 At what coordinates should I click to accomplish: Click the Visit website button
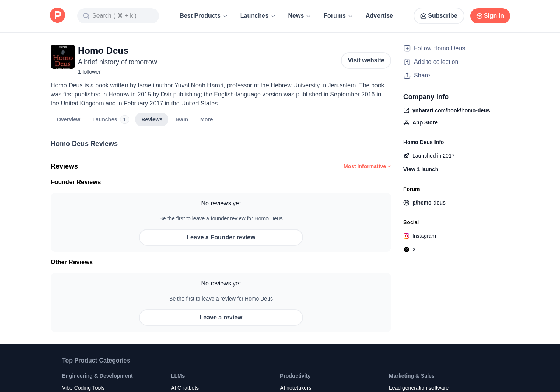366,60
